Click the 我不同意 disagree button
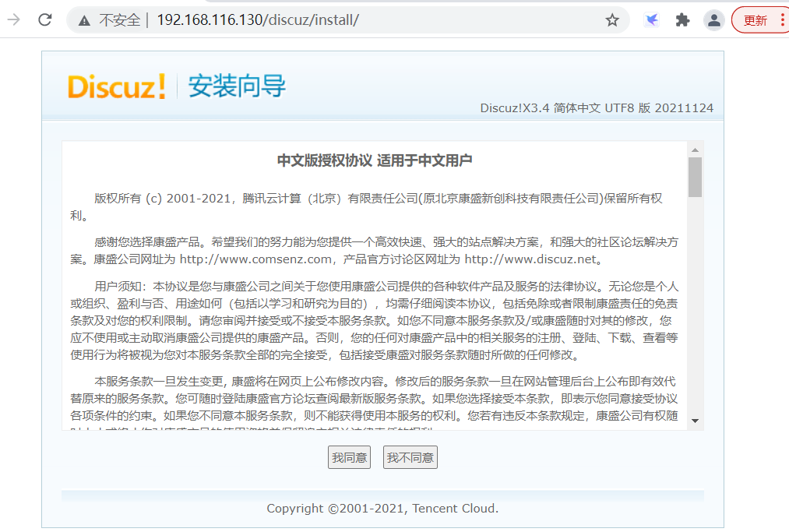Image resolution: width=789 pixels, height=532 pixels. click(410, 457)
